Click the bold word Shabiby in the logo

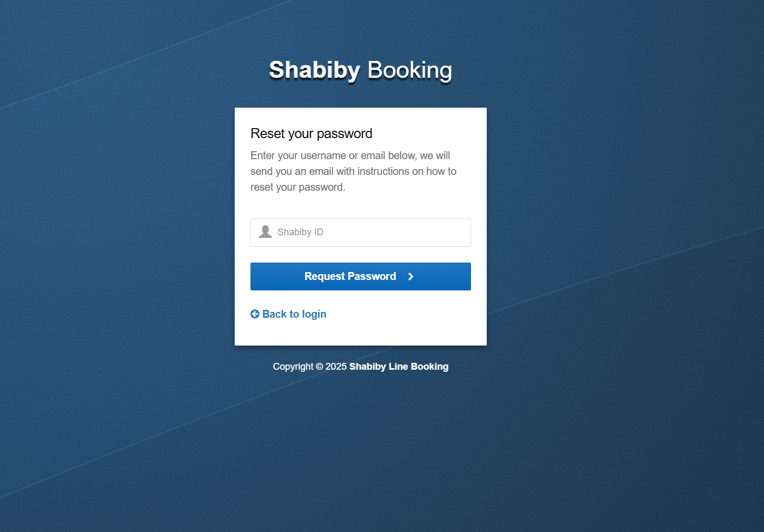pos(315,70)
